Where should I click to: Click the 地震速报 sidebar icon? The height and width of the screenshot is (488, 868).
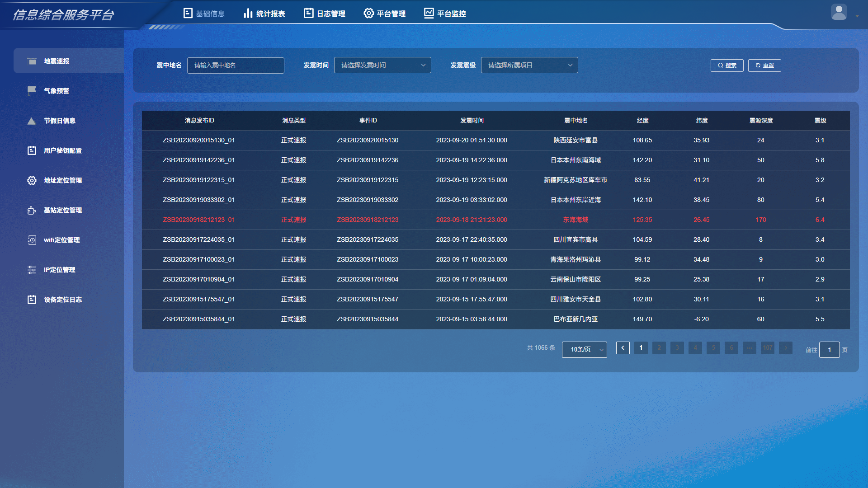click(32, 61)
